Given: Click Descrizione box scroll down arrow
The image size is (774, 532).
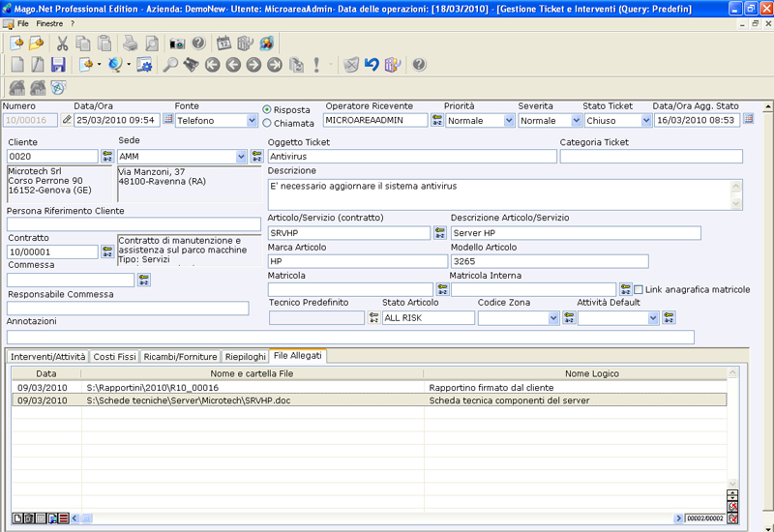Looking at the screenshot, I should click(x=736, y=204).
